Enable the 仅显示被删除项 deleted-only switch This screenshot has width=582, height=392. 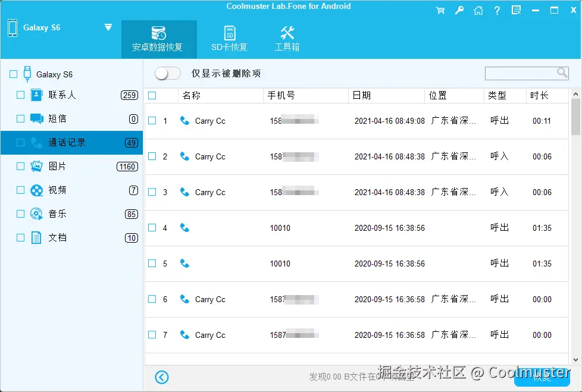click(167, 73)
